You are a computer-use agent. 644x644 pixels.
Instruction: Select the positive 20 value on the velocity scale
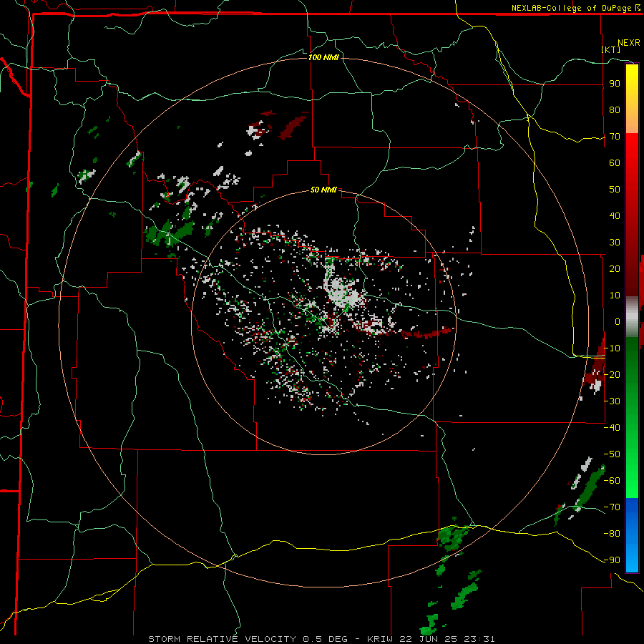pos(615,268)
